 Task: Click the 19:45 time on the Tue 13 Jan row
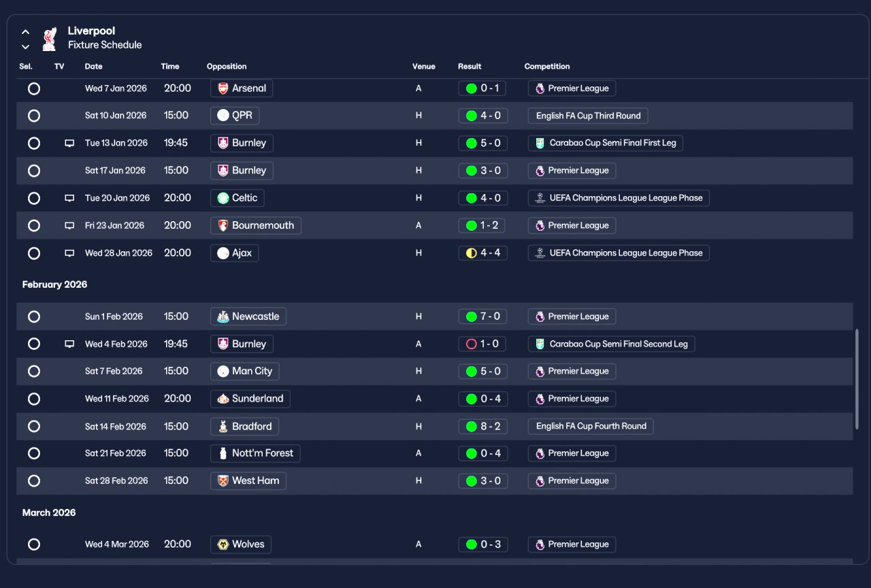pyautogui.click(x=176, y=143)
